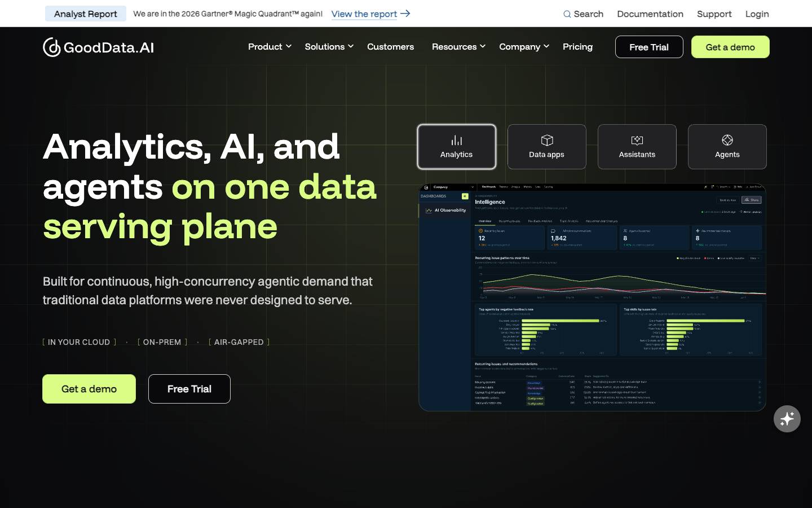Click the Get a demo button in navbar

pos(730,47)
